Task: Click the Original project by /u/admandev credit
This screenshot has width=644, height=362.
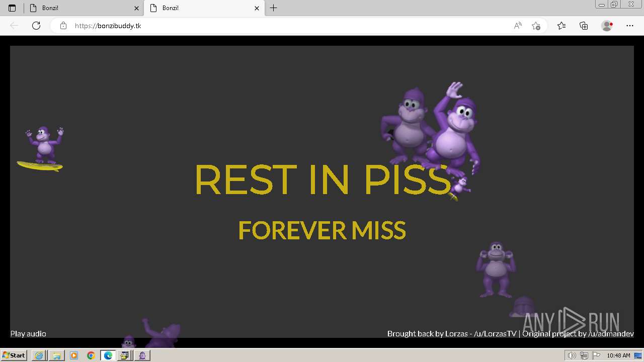Action: [578, 334]
